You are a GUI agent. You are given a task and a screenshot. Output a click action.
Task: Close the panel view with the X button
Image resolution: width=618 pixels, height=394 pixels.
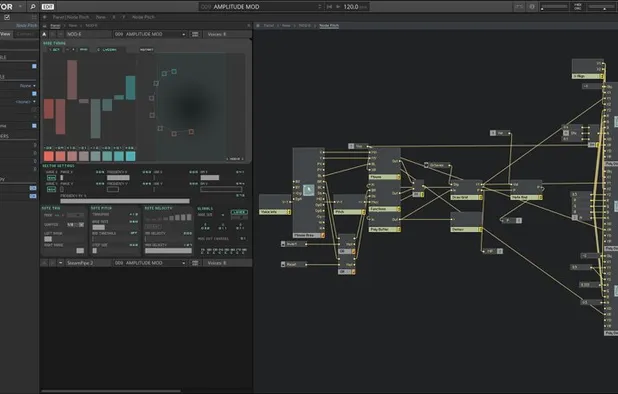(x=249, y=26)
